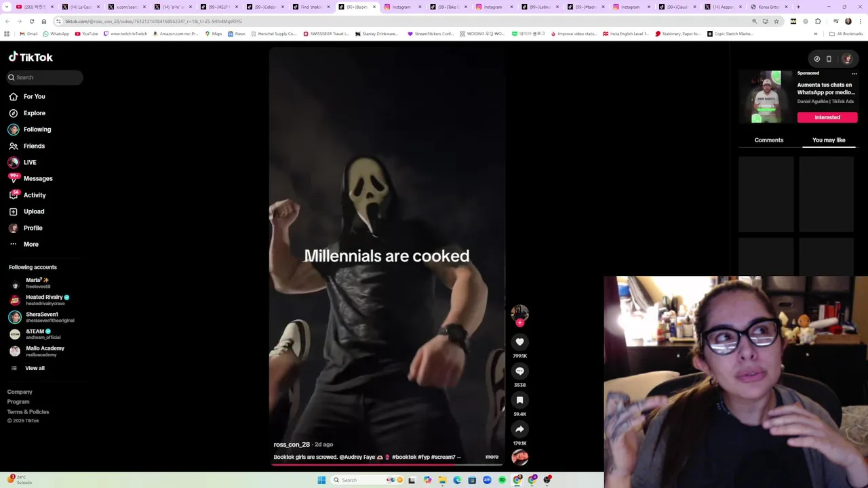Click the Company footer link

20,392
